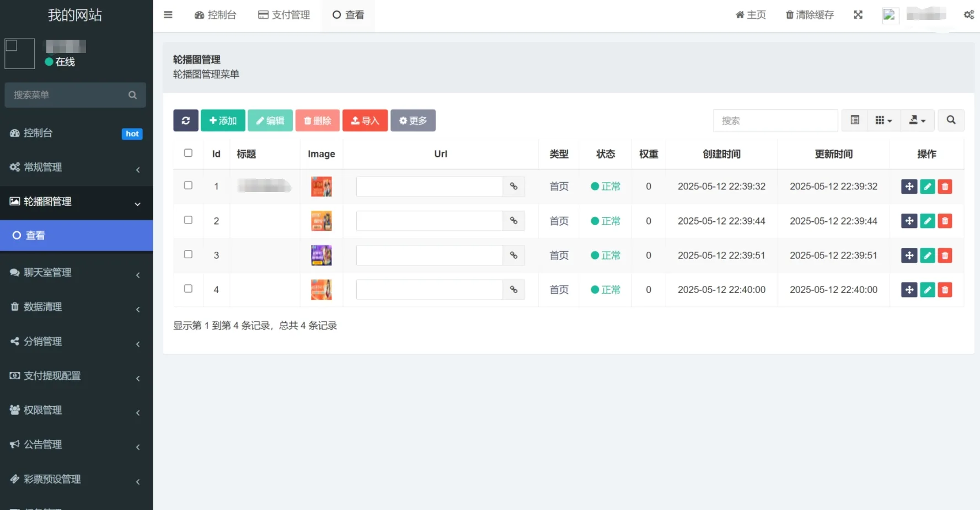Click the table 搜索 input field
This screenshot has width=980, height=510.
(x=775, y=120)
